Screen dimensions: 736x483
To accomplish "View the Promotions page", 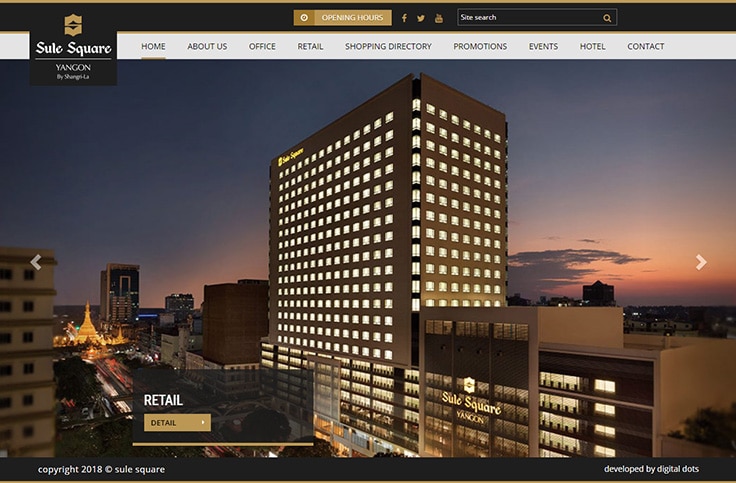I will [480, 47].
